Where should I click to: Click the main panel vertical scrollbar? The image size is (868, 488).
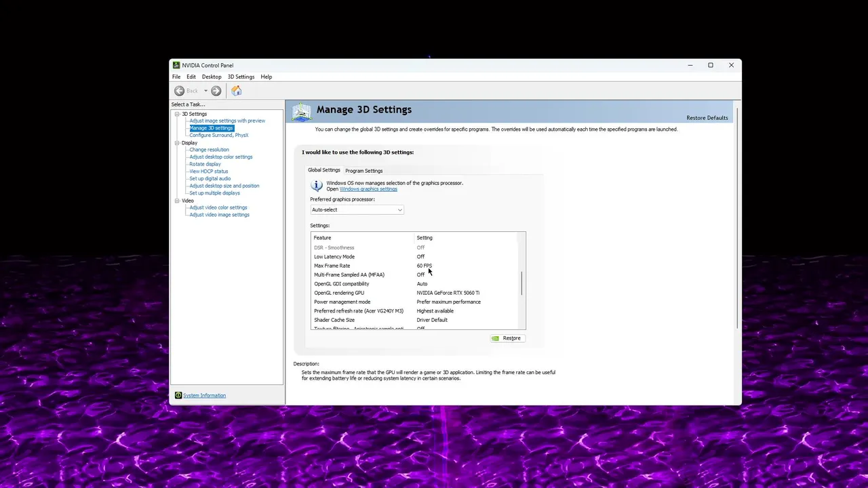coord(736,217)
